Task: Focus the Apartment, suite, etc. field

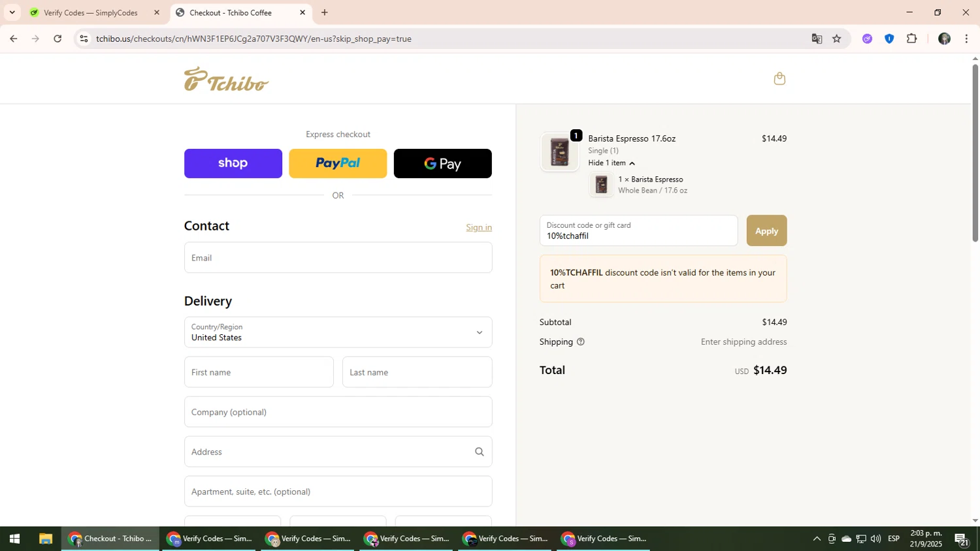Action: tap(338, 492)
